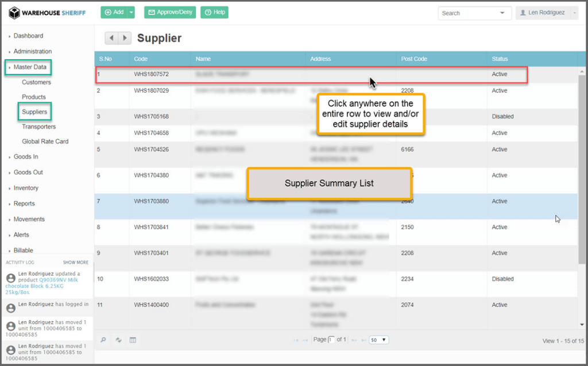
Task: Expand the Inventory sidebar section
Action: 26,188
